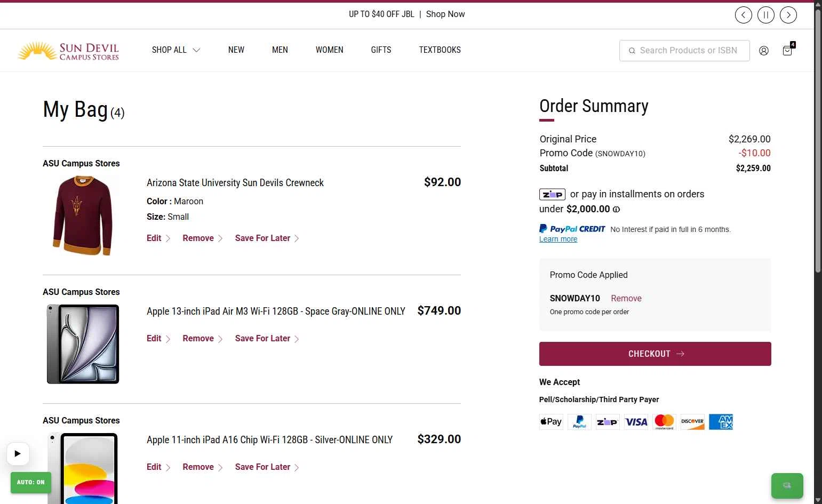
Task: Click the Visa card icon
Action: 636,422
